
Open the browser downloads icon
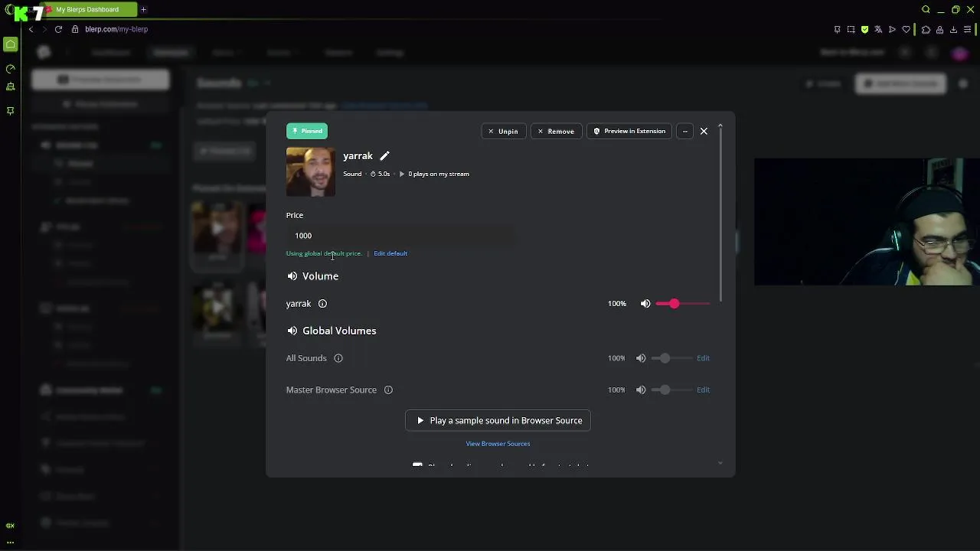click(953, 30)
